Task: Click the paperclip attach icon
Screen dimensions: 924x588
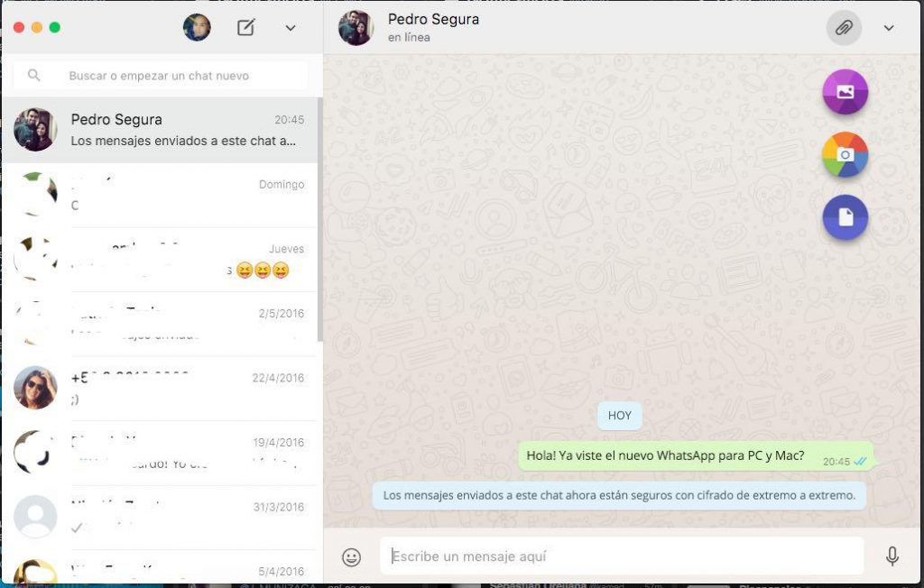Action: point(844,28)
